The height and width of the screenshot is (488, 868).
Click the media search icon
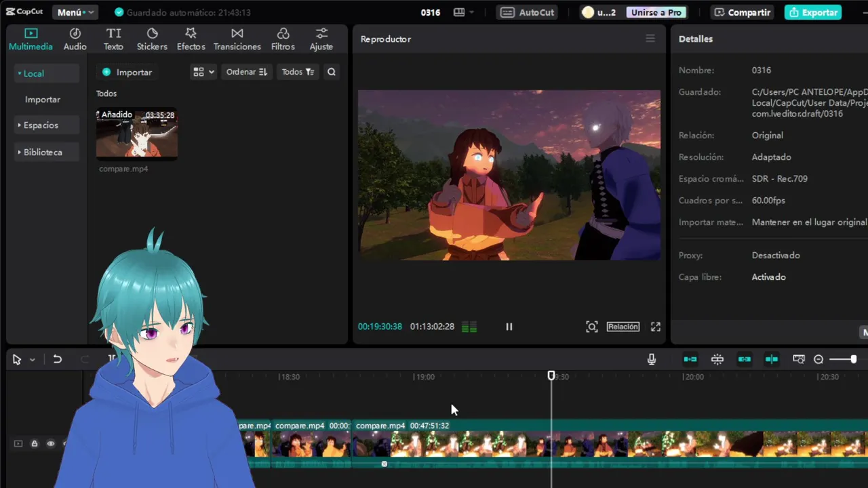pos(332,72)
